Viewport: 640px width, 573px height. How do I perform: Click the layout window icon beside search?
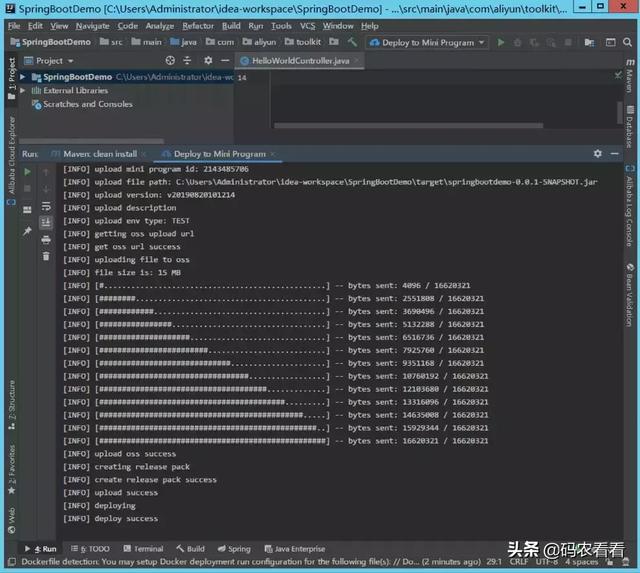pyautogui.click(x=610, y=42)
